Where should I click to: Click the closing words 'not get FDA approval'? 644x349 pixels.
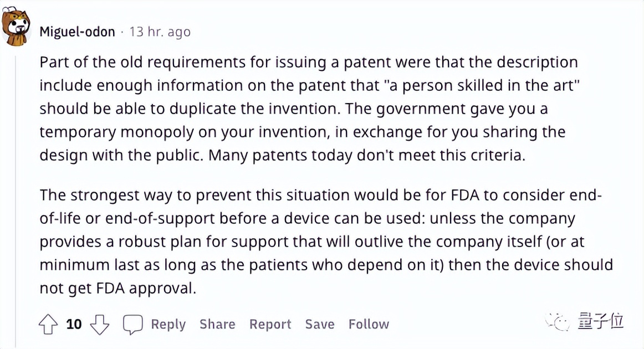click(117, 289)
